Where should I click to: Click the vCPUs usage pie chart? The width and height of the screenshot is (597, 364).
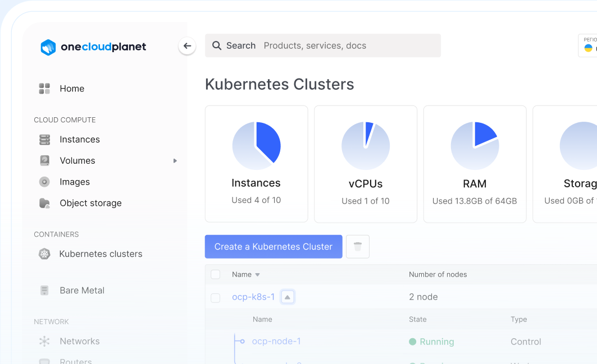tap(366, 146)
